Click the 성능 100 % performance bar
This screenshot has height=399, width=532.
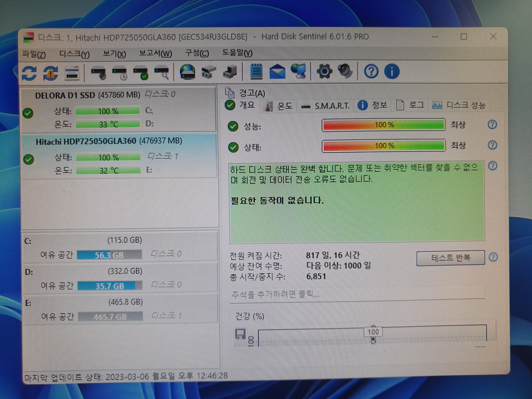pyautogui.click(x=384, y=125)
